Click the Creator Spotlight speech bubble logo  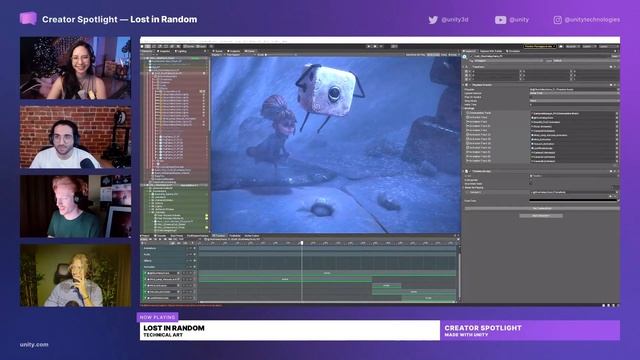28,19
